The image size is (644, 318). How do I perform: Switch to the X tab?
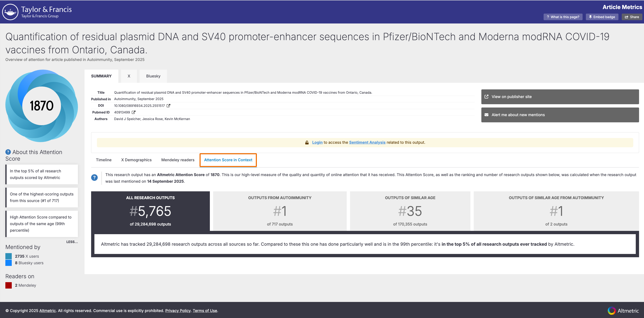tap(129, 76)
